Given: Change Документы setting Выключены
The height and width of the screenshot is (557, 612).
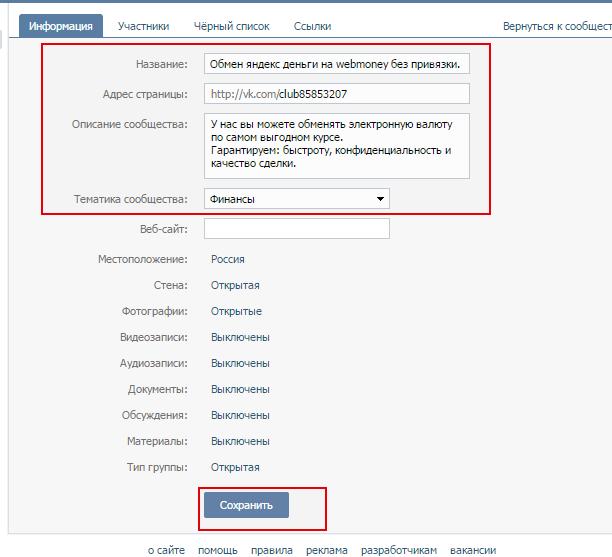Looking at the screenshot, I should pyautogui.click(x=240, y=389).
